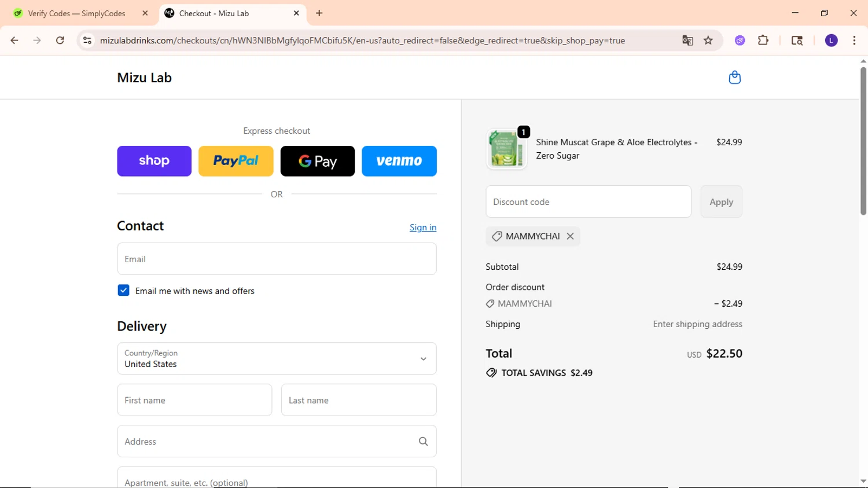Focus the Discount code field
This screenshot has width=868, height=488.
589,201
